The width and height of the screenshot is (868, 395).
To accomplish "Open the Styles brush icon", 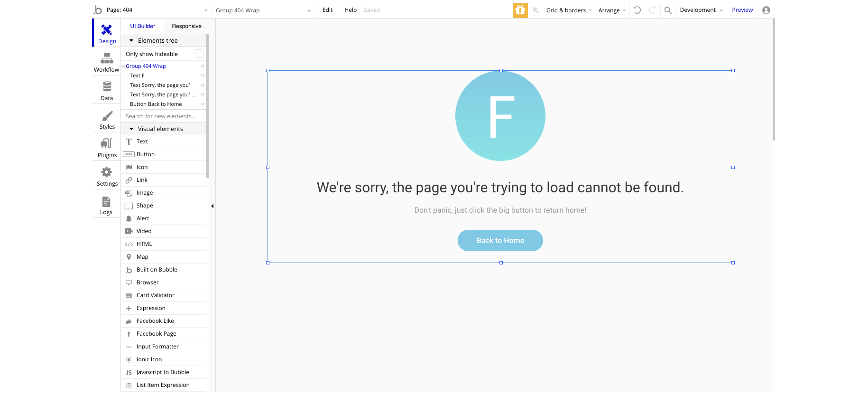I will 107,116.
